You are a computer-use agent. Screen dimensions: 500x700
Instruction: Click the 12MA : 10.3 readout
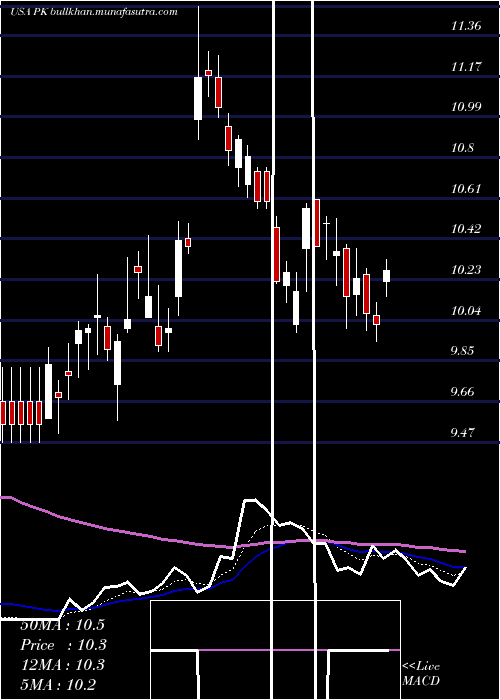click(62, 665)
